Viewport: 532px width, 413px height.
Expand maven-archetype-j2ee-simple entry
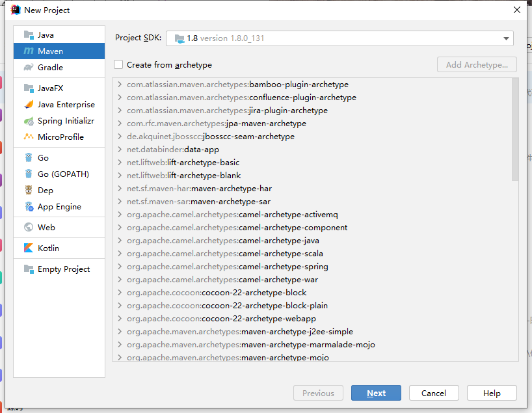[120, 332]
